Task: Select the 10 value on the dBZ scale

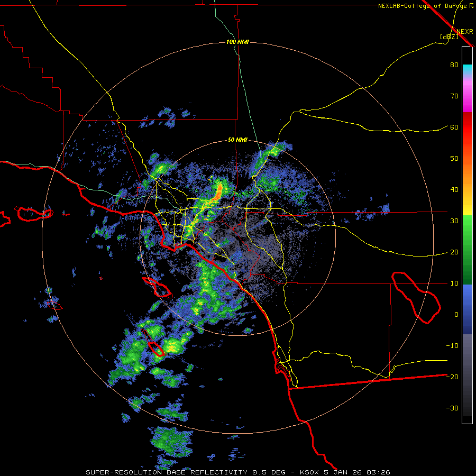Action: [x=454, y=283]
